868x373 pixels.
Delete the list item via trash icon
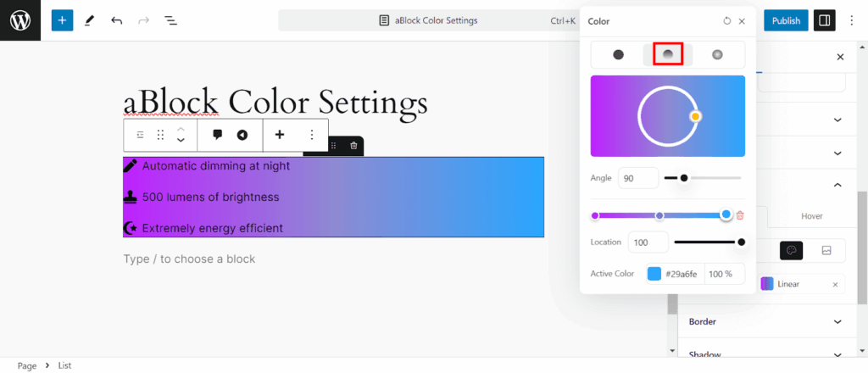tap(353, 146)
